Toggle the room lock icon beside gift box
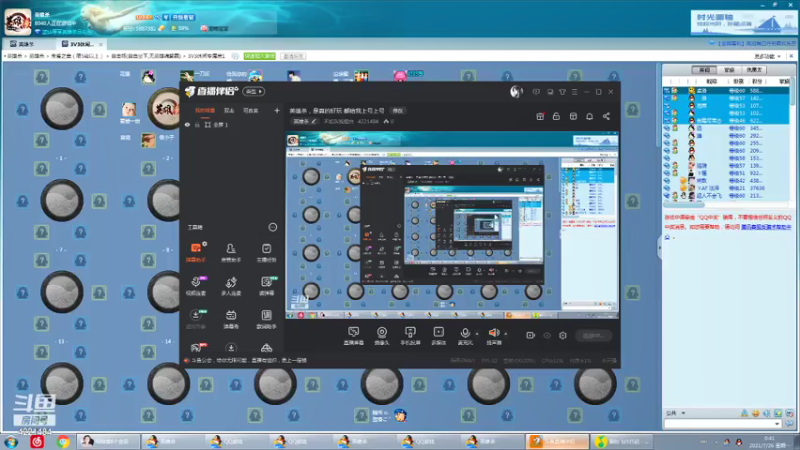The image size is (800, 450). 556,116
